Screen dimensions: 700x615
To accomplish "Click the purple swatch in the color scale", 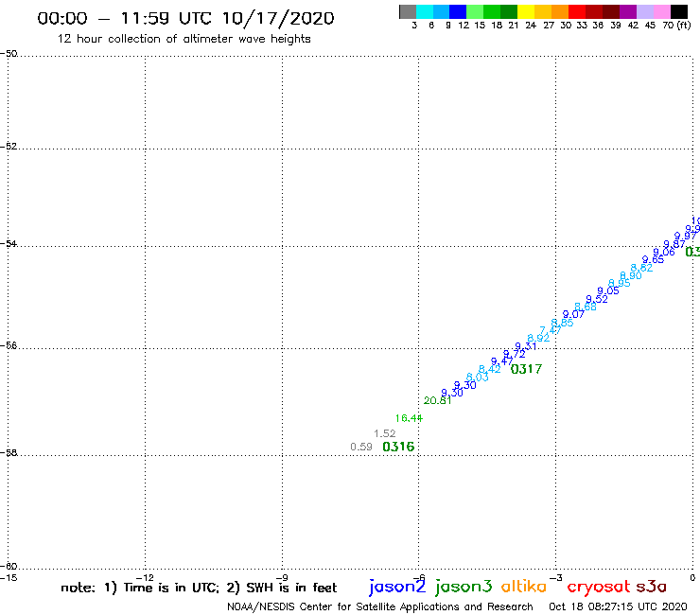I will click(x=628, y=11).
